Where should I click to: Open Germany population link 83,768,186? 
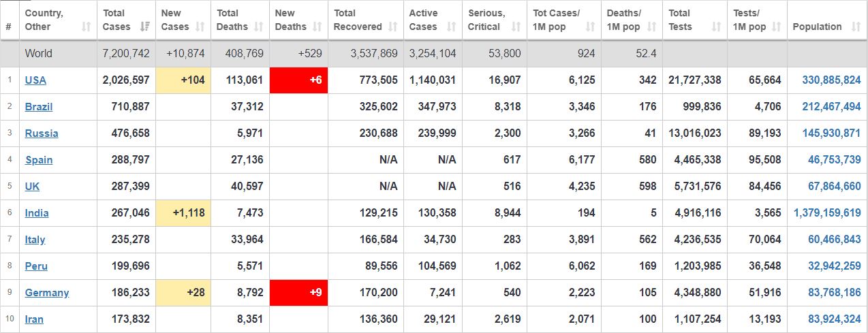tap(835, 292)
